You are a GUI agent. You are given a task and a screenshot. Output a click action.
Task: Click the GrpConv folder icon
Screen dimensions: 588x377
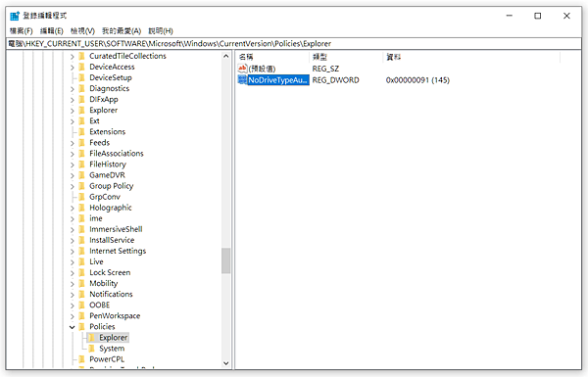tap(82, 197)
